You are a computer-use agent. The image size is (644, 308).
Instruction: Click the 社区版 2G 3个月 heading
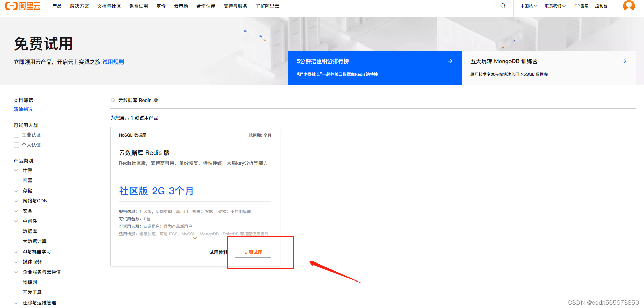(x=156, y=191)
